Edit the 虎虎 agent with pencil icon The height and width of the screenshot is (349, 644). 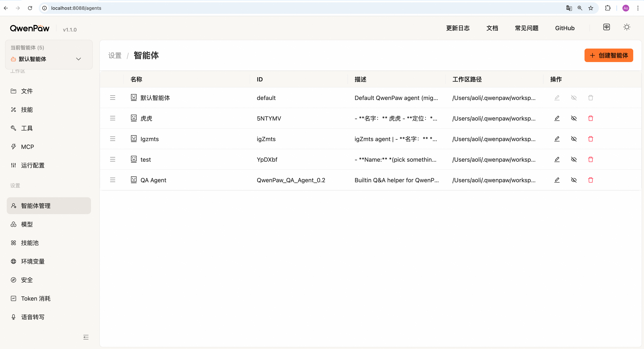click(557, 118)
